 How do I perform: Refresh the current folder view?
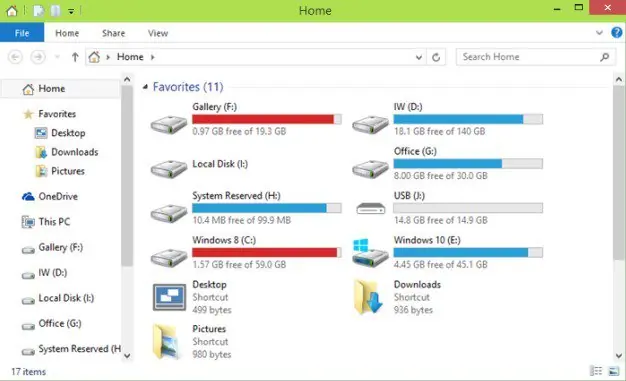(x=436, y=57)
